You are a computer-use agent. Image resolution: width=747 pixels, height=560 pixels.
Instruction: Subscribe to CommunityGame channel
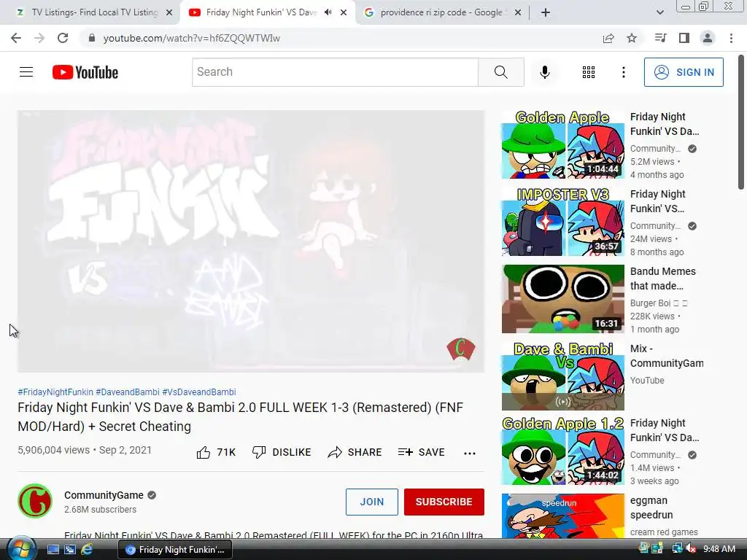tap(444, 502)
